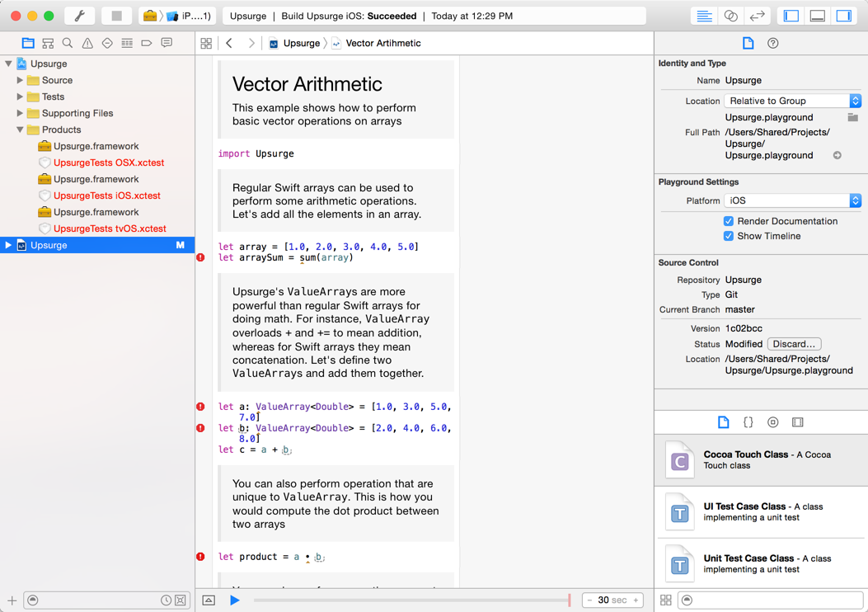Reveal full path in Finder arrow
Image resolution: width=868 pixels, height=612 pixels.
click(x=837, y=156)
